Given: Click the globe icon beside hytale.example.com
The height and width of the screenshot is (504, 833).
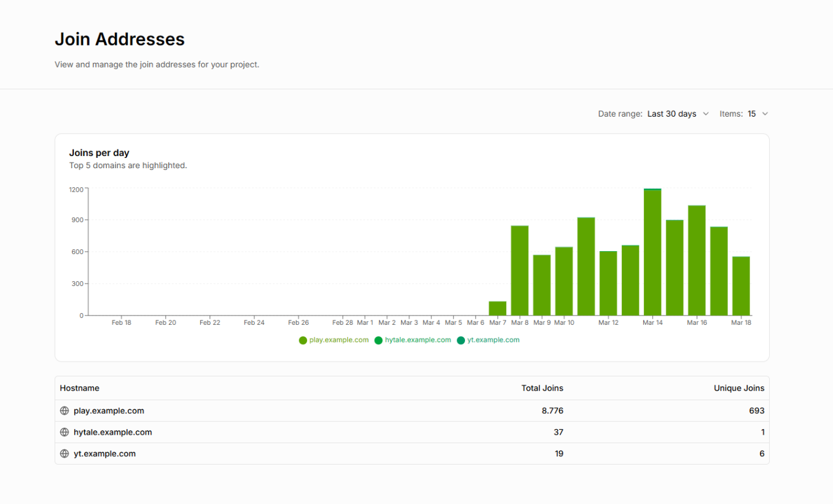Looking at the screenshot, I should pyautogui.click(x=65, y=432).
